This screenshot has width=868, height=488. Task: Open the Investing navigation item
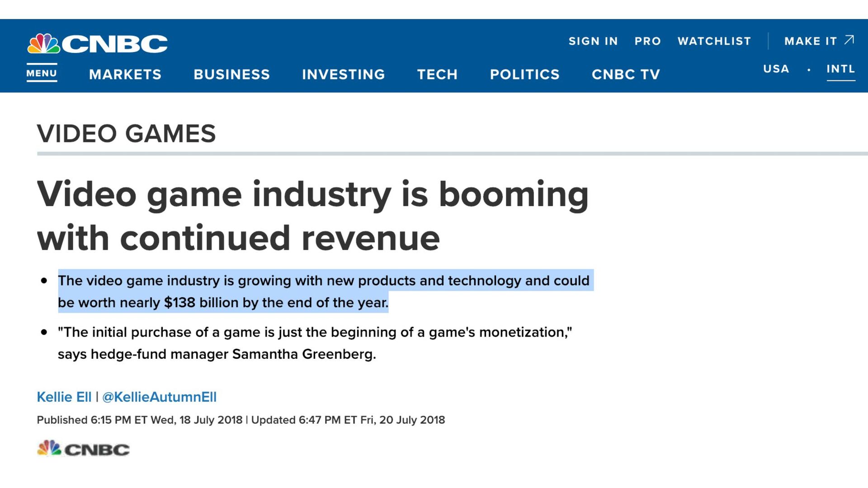343,74
